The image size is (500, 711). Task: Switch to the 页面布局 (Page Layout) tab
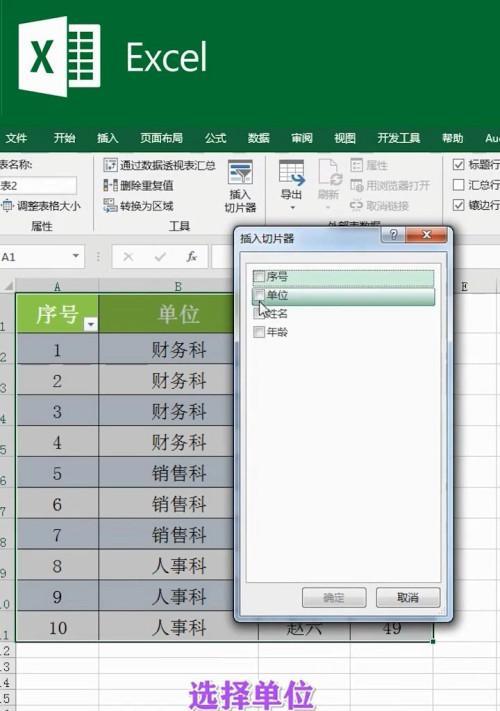(x=161, y=138)
